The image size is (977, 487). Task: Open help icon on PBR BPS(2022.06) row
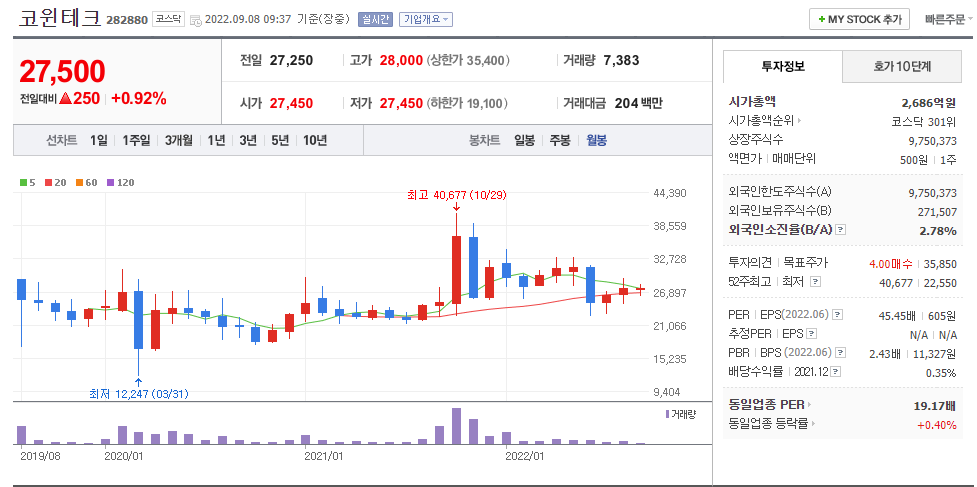coord(841,353)
